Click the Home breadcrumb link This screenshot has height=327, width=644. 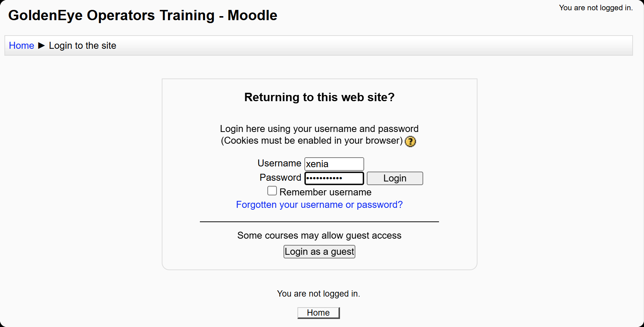click(21, 45)
